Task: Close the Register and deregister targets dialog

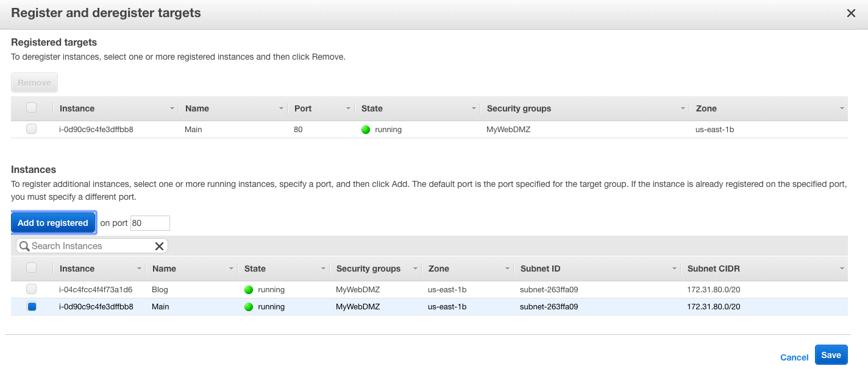Action: (851, 13)
